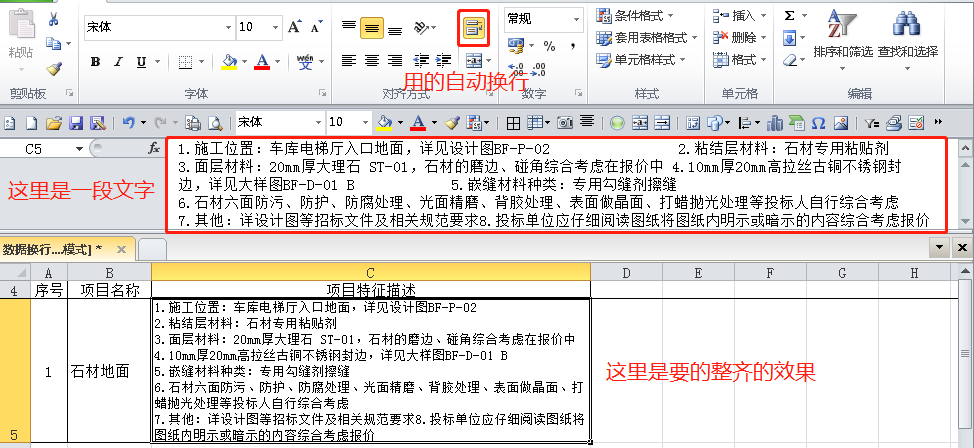Image resolution: width=974 pixels, height=448 pixels.
Task: Click Increase Indent icon
Action: tap(444, 60)
